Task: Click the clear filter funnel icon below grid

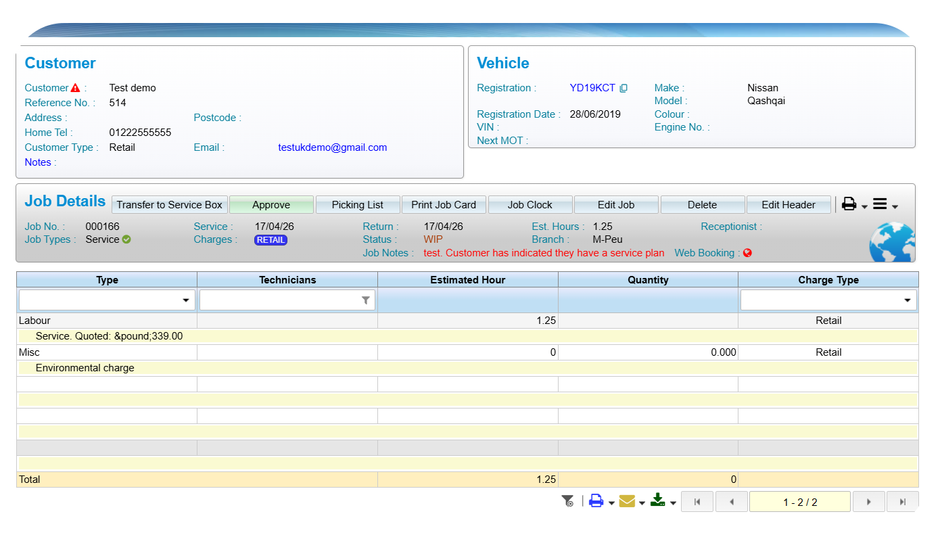Action: (x=567, y=501)
